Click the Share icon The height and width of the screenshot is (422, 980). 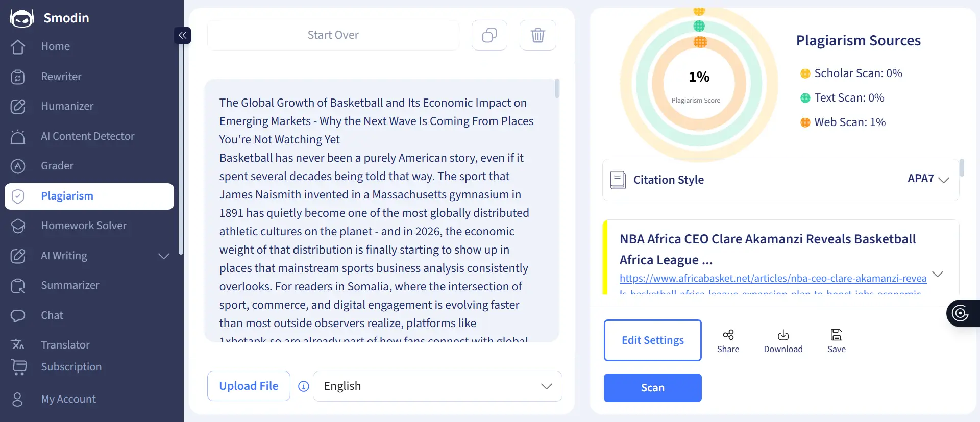[728, 335]
